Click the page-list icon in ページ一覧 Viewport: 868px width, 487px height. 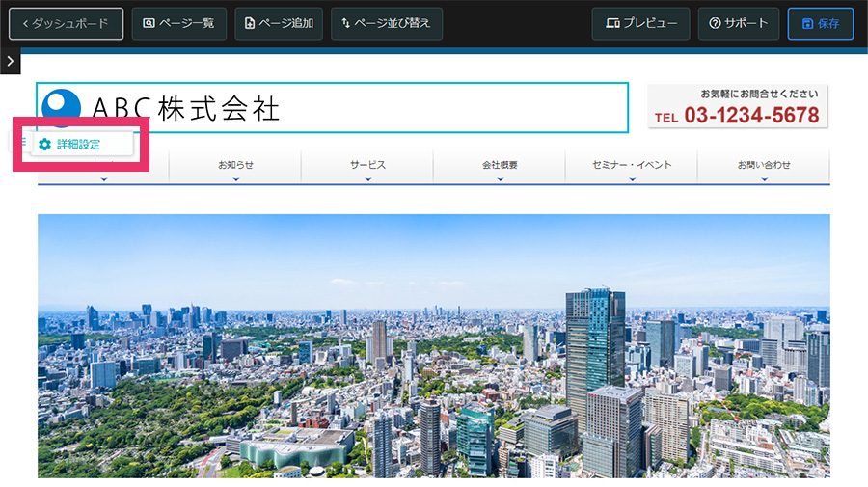pos(149,23)
